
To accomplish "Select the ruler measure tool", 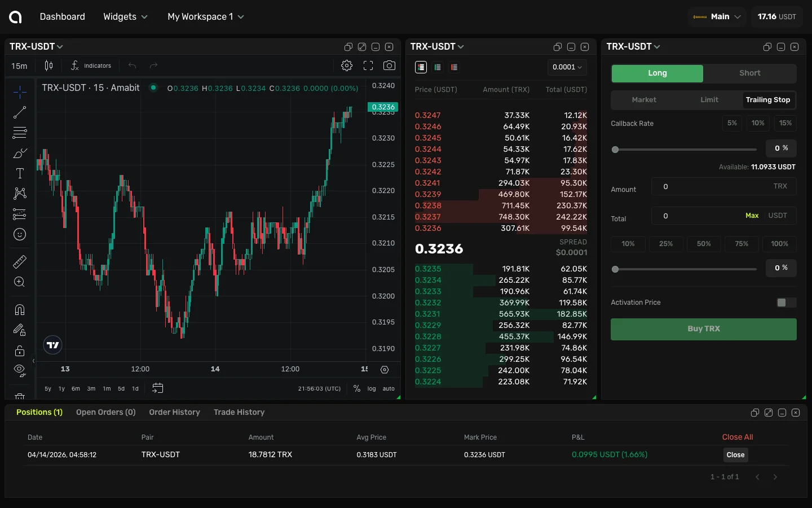I will coord(19,261).
